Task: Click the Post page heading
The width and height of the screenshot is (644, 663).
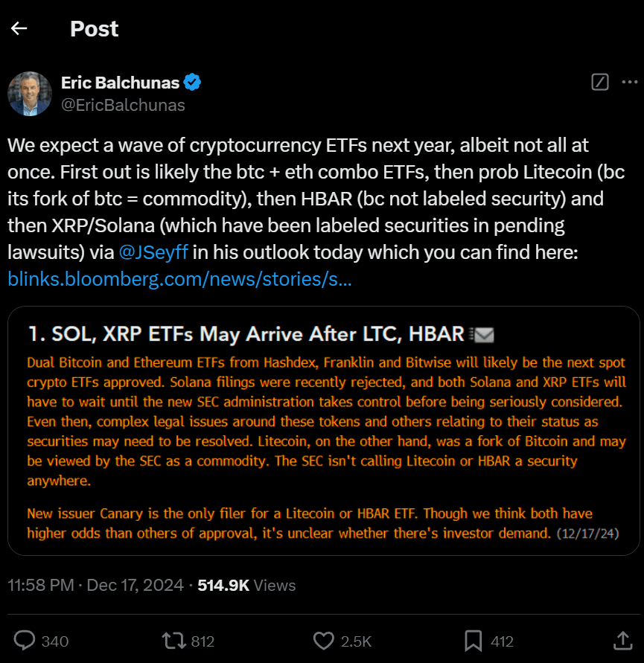Action: point(94,29)
